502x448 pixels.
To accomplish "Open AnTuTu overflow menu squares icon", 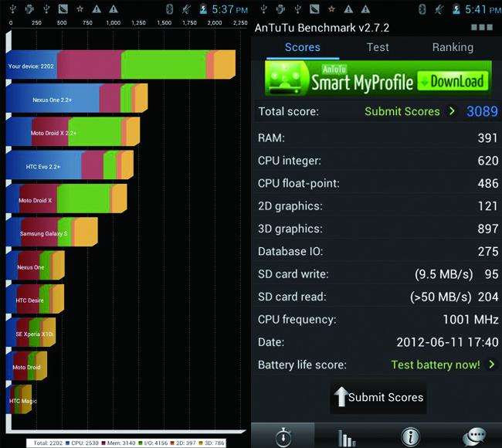I will point(482,27).
